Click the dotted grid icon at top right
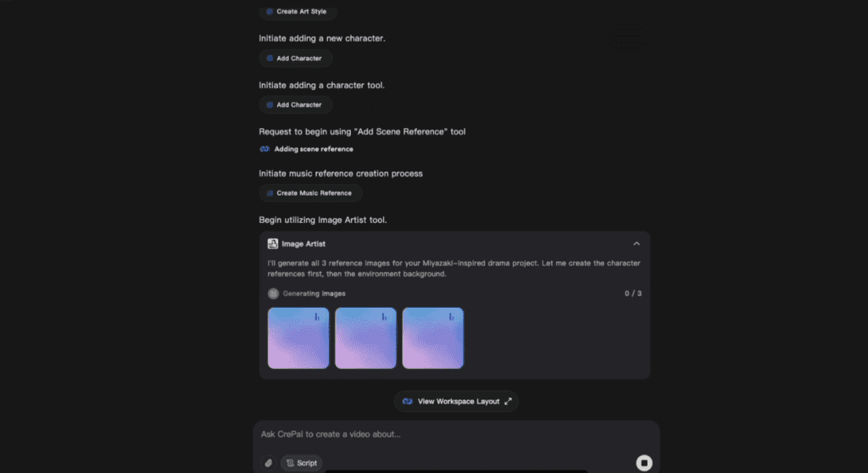Image resolution: width=868 pixels, height=473 pixels. pos(630,39)
